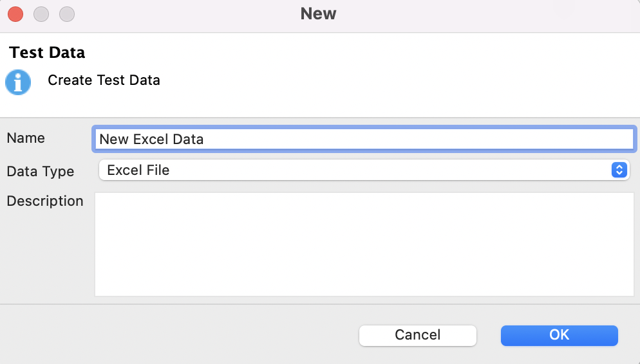Click the blue up-down arrows of Data Type
Screen dimensions: 640x364
pos(618,170)
